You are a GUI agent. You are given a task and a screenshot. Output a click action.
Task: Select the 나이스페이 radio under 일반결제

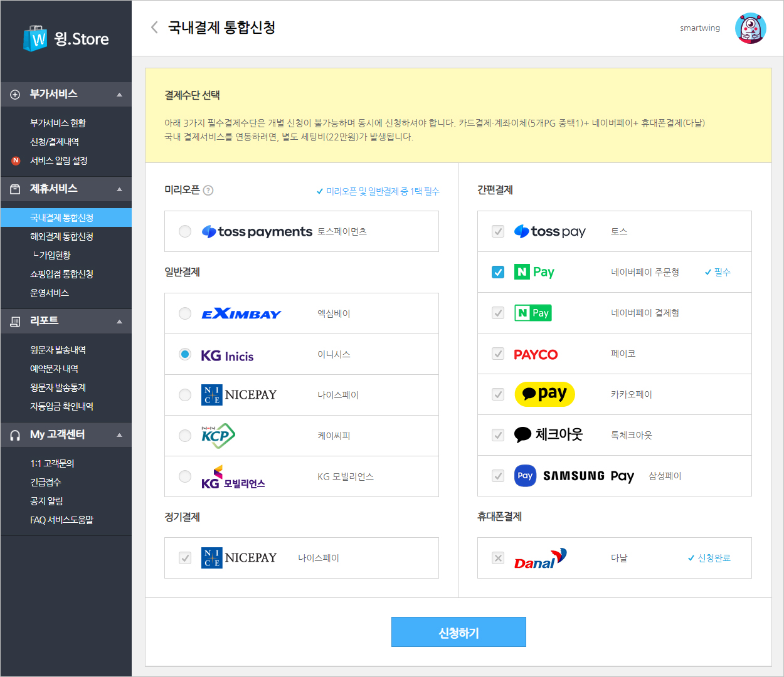coord(185,395)
